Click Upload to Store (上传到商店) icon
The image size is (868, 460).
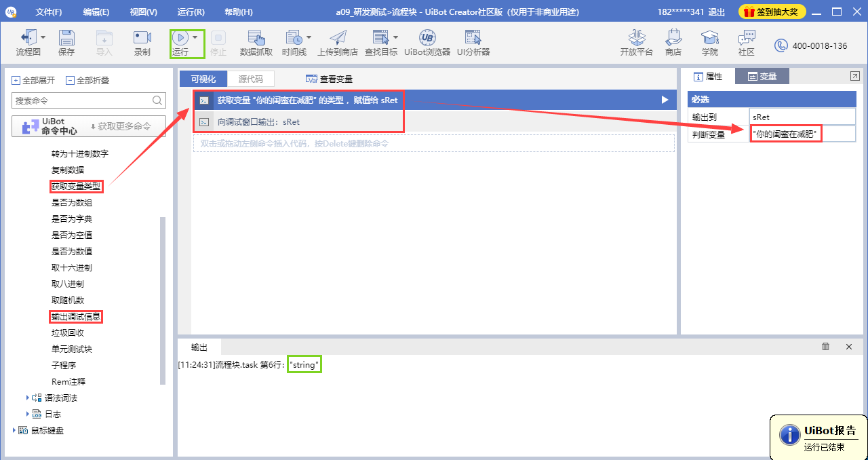(337, 42)
